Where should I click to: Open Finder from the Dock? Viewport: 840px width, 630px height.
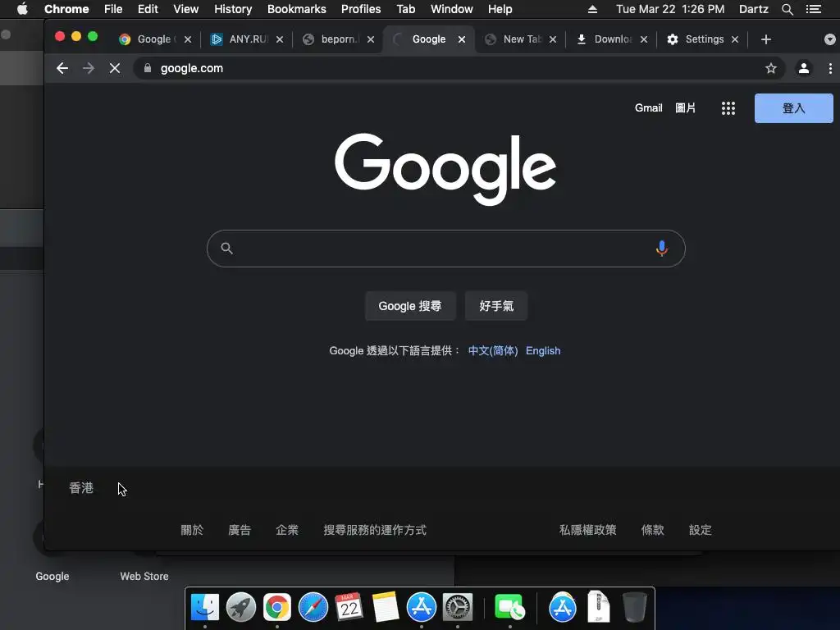coord(205,608)
